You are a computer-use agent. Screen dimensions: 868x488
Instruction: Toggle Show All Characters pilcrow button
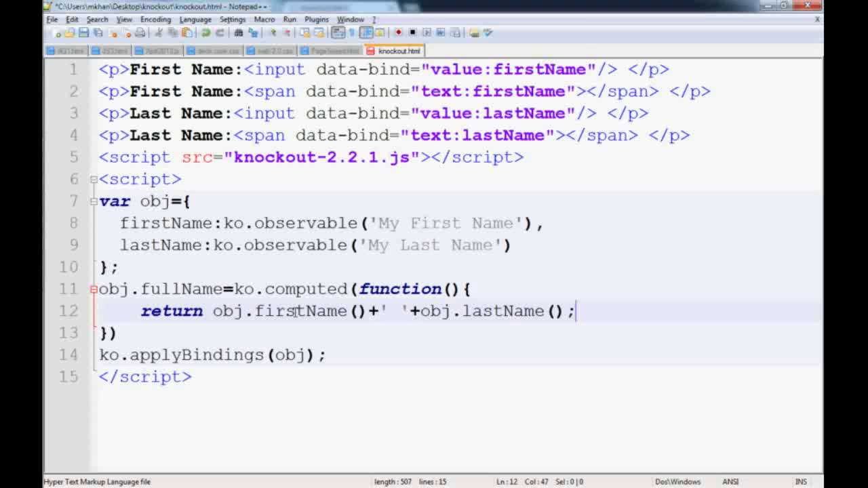[351, 33]
